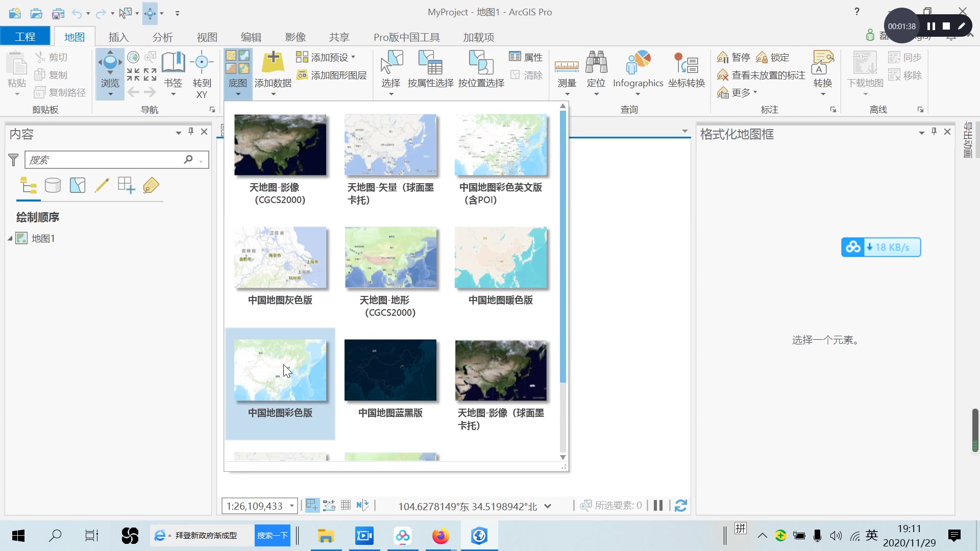Screen dimensions: 980x551
Task: Click the 添加数据 add data icon
Action: [x=273, y=63]
